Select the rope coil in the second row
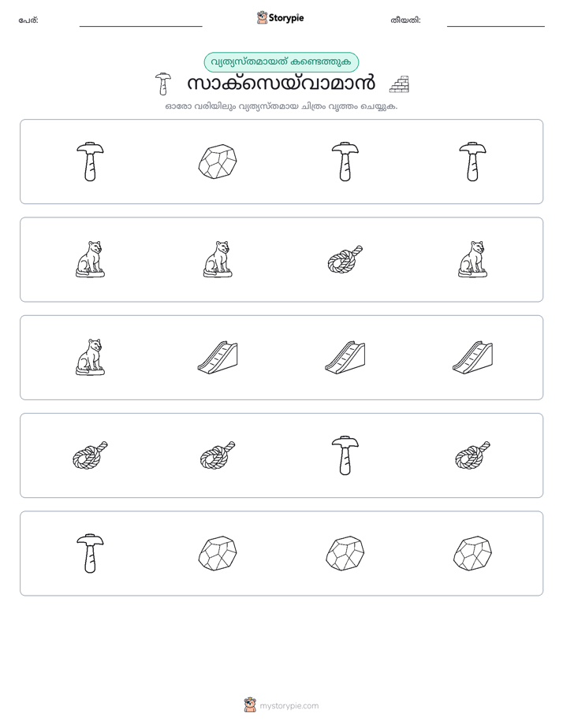This screenshot has height=728, width=563. (x=345, y=259)
